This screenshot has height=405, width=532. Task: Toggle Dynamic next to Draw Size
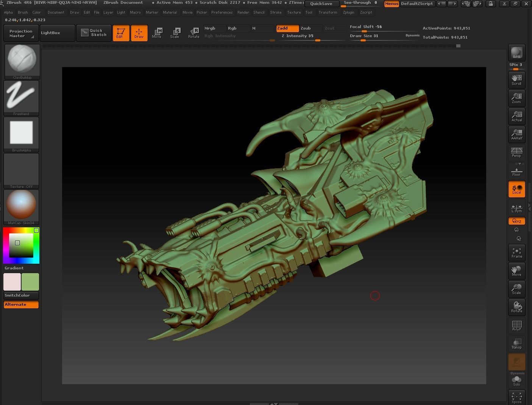coord(413,35)
